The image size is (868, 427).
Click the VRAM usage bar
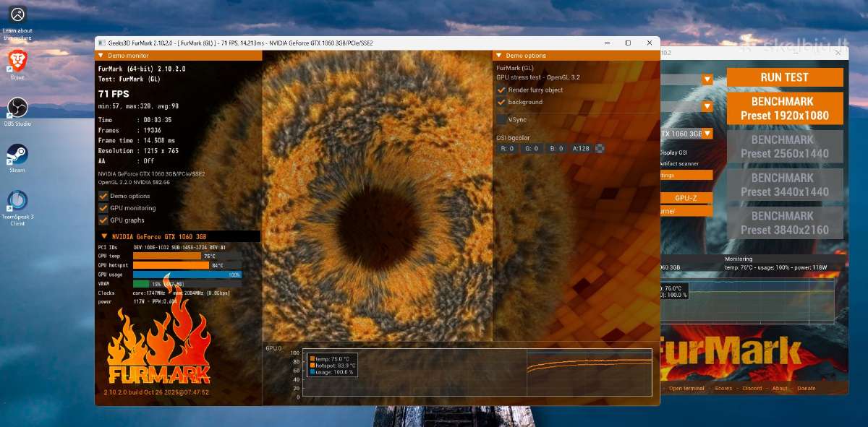coord(187,284)
